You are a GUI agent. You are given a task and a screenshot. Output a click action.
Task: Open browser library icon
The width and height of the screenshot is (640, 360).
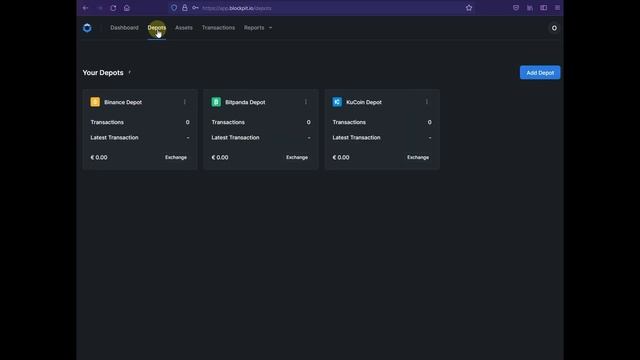[x=530, y=8]
